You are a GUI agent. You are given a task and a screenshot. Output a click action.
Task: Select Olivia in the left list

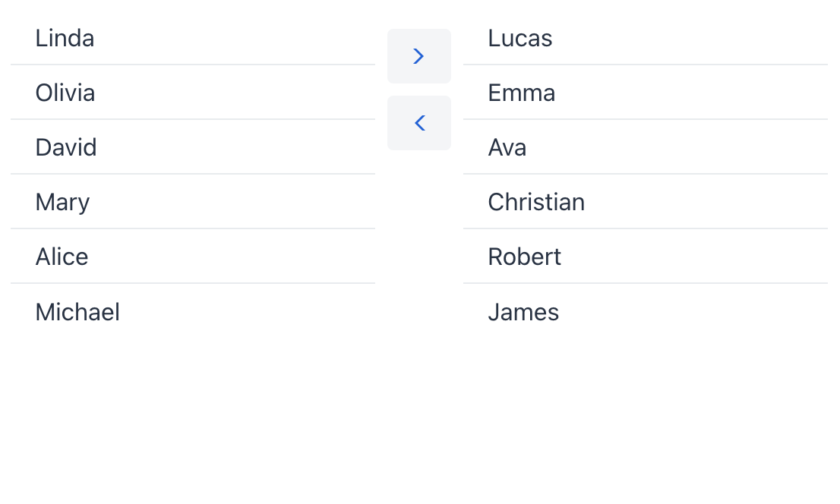point(65,93)
